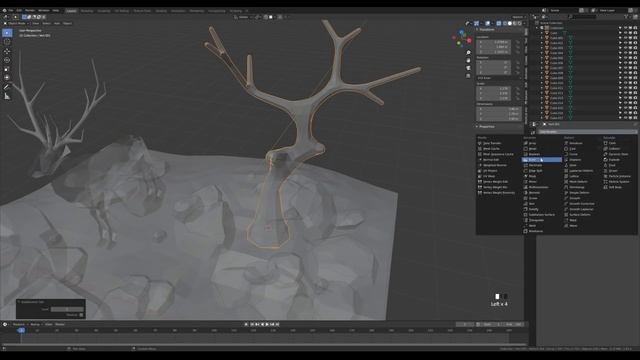The height and width of the screenshot is (360, 640).
Task: Select the Rotate tool
Action: tap(7, 60)
